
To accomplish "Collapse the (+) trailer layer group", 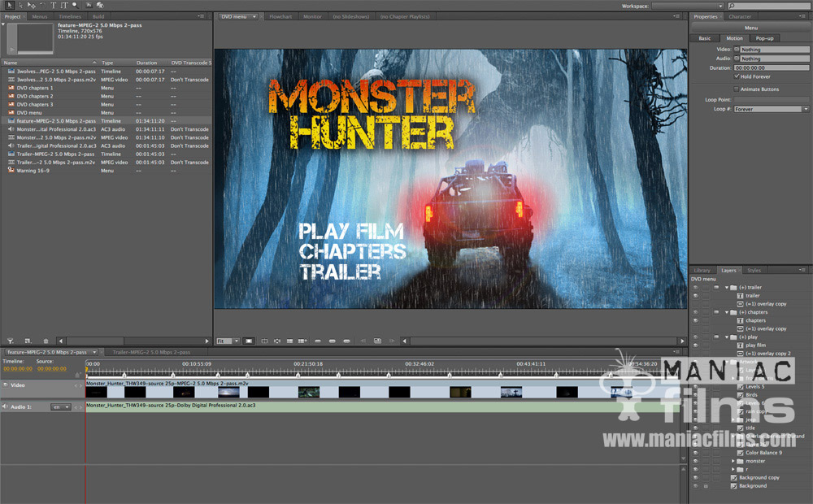I will (726, 287).
